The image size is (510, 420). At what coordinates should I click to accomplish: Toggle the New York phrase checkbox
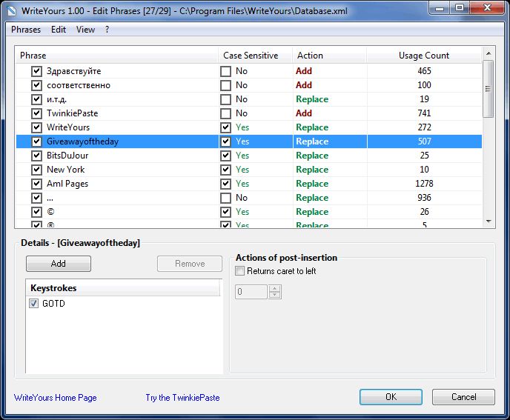click(x=36, y=170)
